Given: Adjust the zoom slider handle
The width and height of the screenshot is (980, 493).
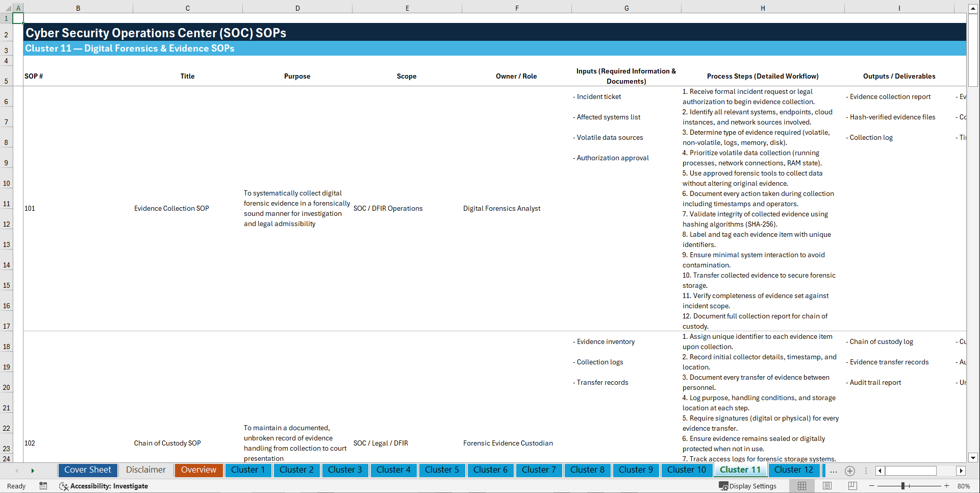Looking at the screenshot, I should point(903,486).
